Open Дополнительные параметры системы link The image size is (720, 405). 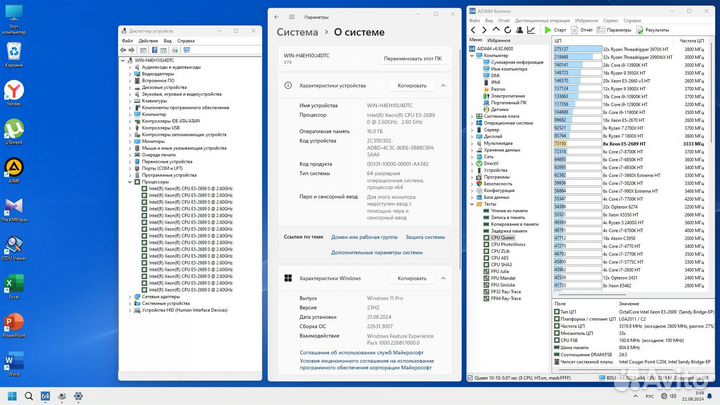pyautogui.click(x=377, y=253)
